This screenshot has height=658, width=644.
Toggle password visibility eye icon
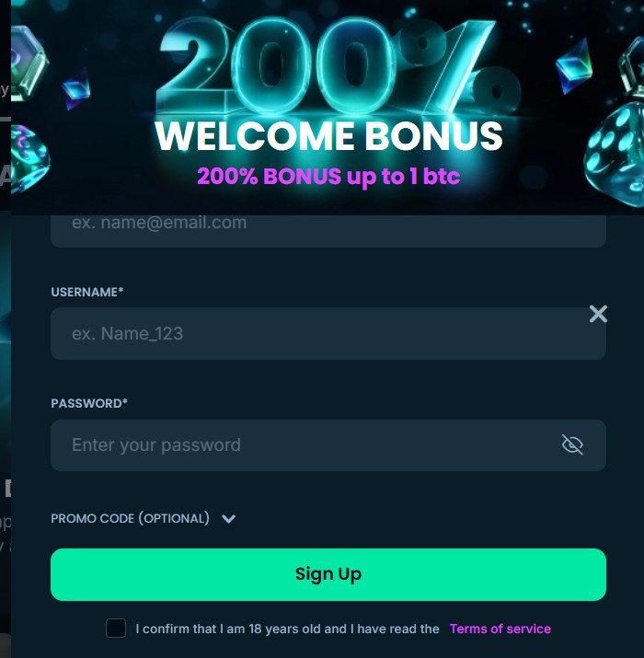click(x=572, y=444)
